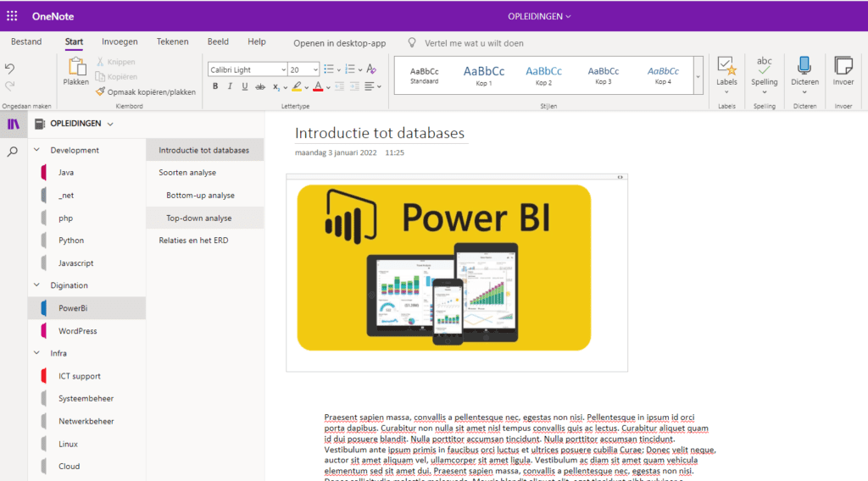The width and height of the screenshot is (868, 481).
Task: Open the Labels tag icon
Action: pyautogui.click(x=726, y=66)
